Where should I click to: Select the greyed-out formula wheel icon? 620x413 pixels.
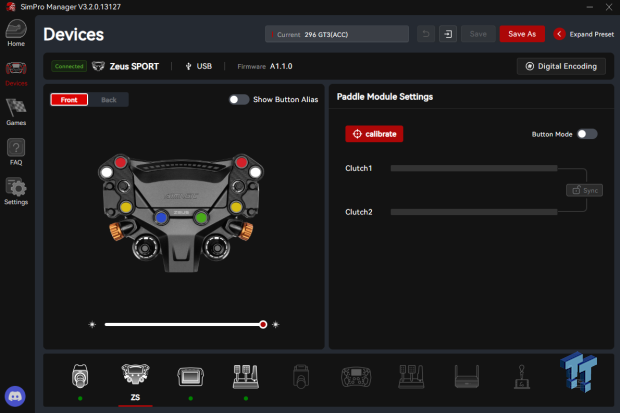[356, 376]
